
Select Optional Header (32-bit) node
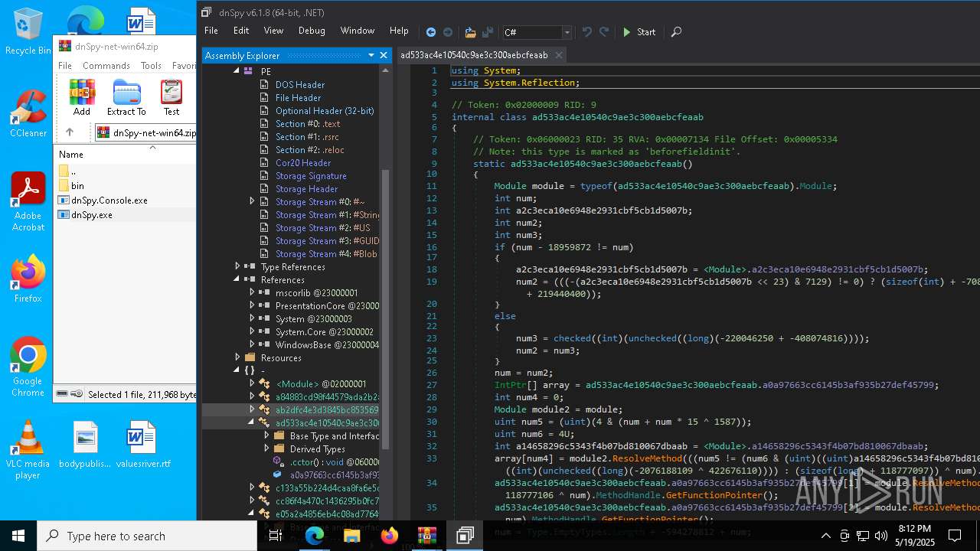(x=325, y=111)
